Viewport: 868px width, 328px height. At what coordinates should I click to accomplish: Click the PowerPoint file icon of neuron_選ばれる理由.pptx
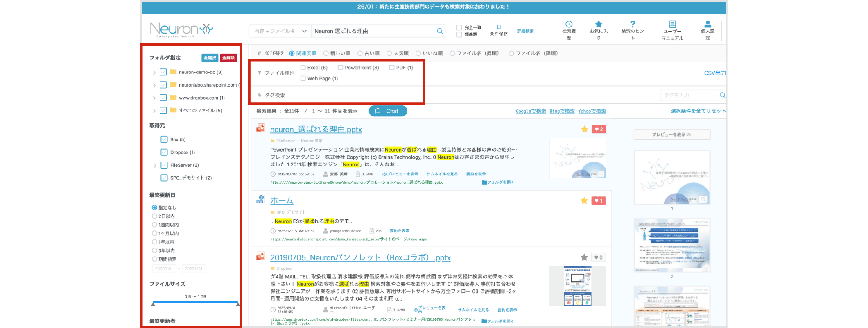pos(260,128)
